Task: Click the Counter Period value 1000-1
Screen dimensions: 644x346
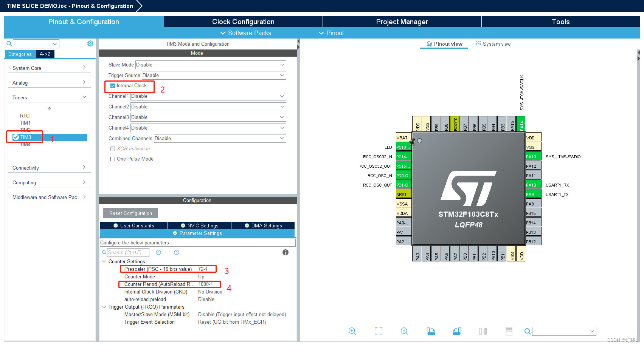Action: 206,284
